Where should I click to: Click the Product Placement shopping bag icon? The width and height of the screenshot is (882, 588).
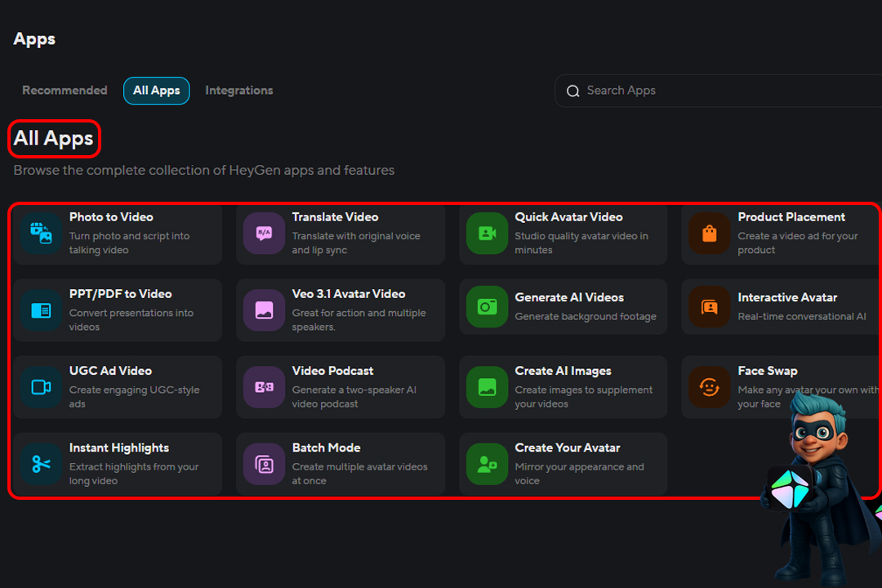point(709,234)
